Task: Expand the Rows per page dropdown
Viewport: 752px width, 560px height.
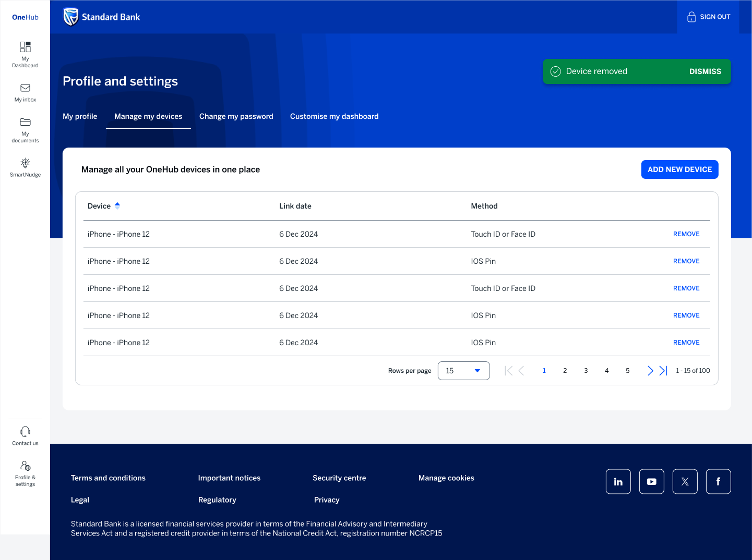Action: [x=463, y=371]
